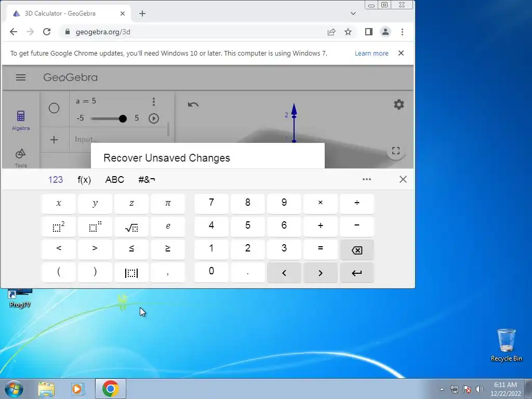Viewport: 532px width, 399px height.
Task: Tap the close parenthesis key
Action: pyautogui.click(x=95, y=272)
